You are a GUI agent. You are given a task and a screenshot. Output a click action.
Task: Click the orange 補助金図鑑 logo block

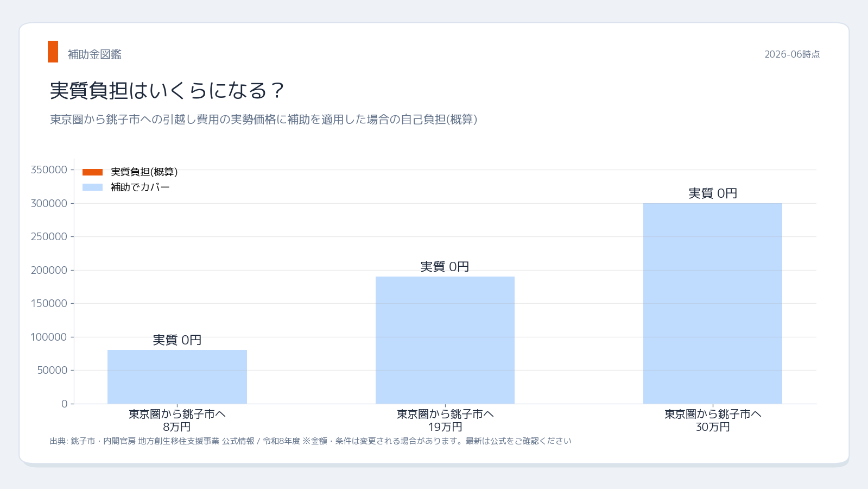tap(53, 52)
